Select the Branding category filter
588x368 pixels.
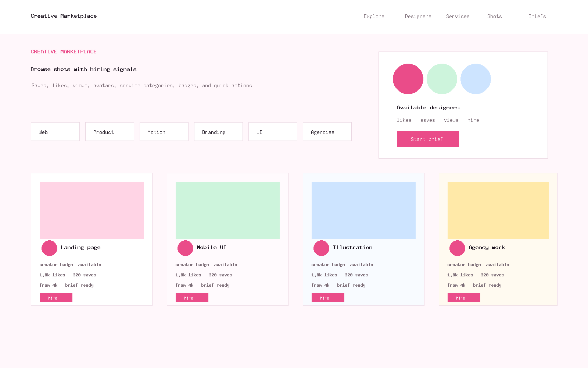[x=218, y=132]
